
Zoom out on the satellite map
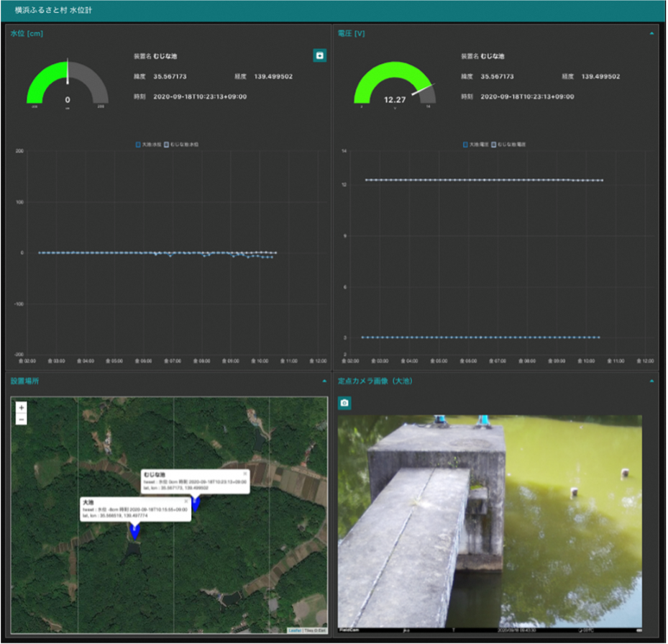(x=22, y=419)
